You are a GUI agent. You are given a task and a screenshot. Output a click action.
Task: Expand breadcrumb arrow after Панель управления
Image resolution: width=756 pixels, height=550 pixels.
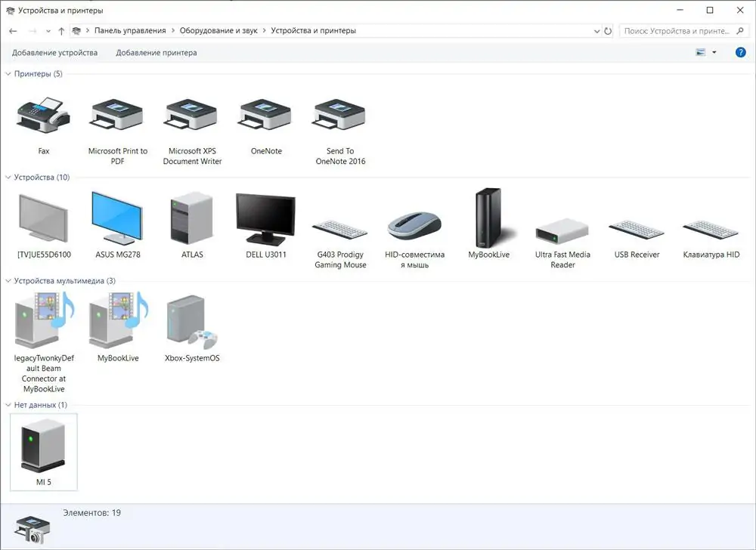click(x=172, y=31)
